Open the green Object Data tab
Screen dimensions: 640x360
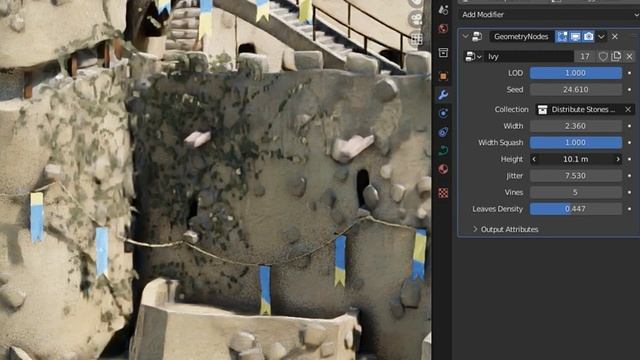(x=443, y=150)
